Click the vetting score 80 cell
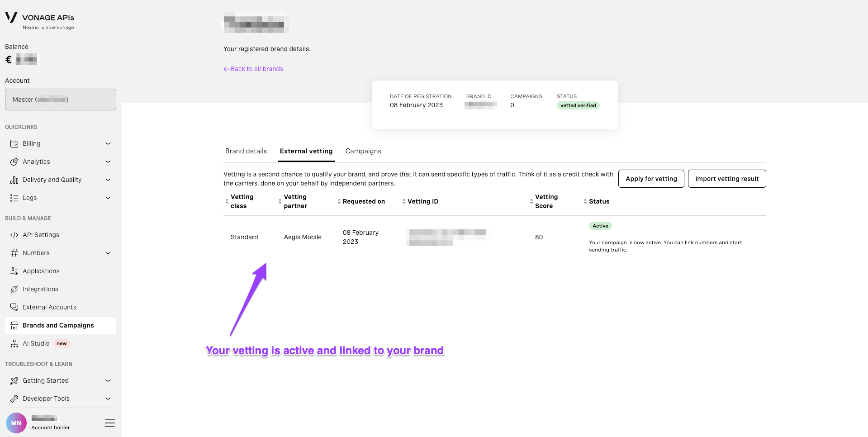 click(539, 237)
